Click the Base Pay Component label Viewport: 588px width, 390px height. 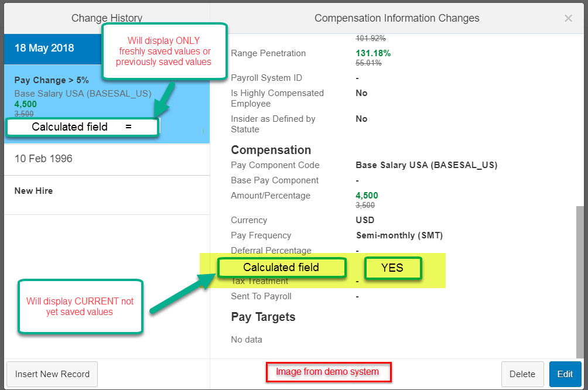[275, 180]
